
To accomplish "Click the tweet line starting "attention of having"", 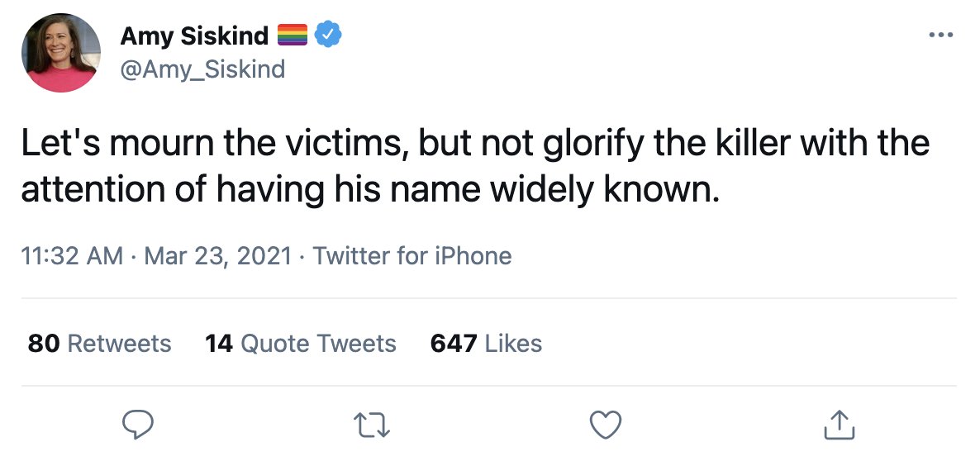I will 370,191.
